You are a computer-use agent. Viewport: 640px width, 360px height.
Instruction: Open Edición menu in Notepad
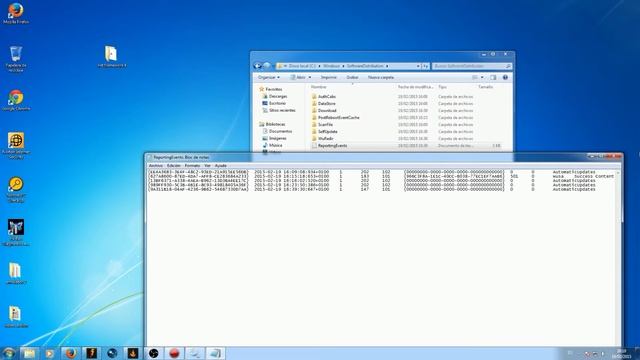173,165
